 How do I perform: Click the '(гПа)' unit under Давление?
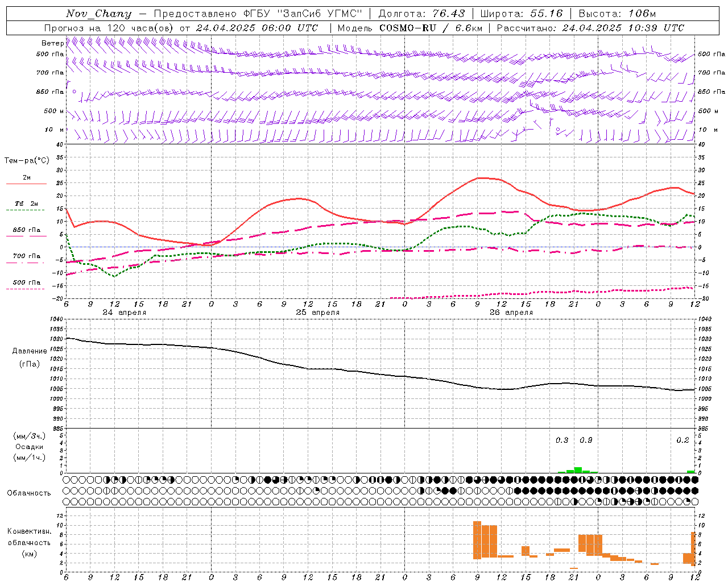pos(30,364)
